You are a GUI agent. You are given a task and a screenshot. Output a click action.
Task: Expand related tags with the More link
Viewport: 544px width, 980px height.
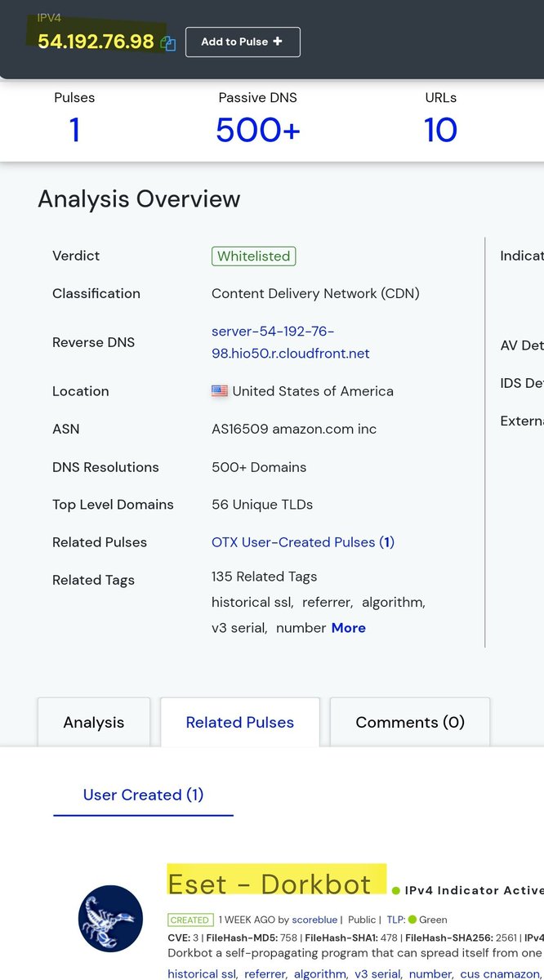(348, 628)
